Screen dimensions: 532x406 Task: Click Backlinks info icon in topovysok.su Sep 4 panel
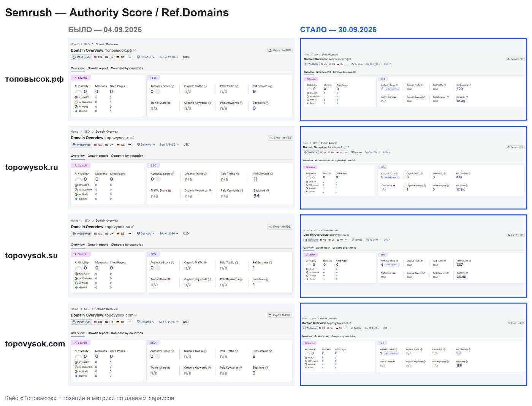pyautogui.click(x=267, y=279)
